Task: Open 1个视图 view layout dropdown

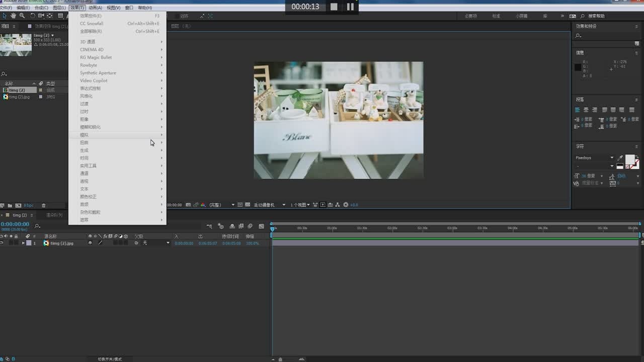Action: tap(300, 205)
